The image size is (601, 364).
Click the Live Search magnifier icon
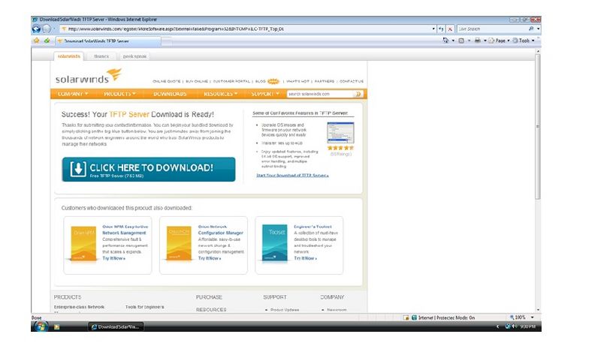tap(531, 29)
